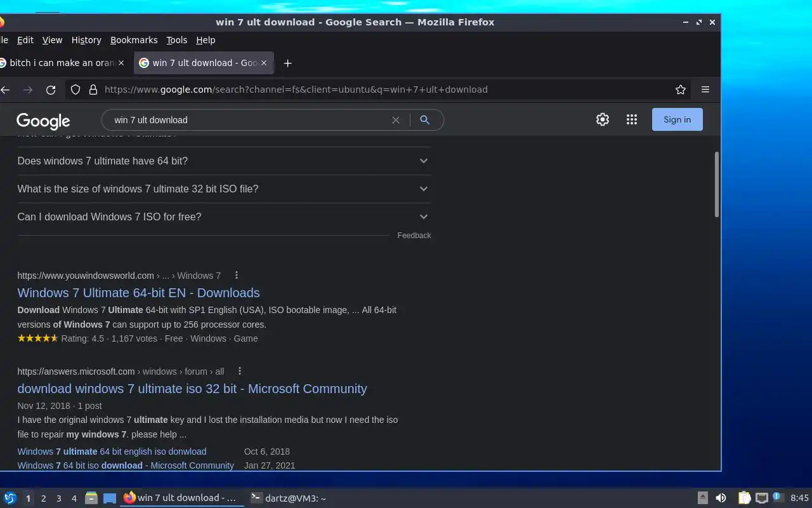Go back to the previous page
Viewport: 812px width, 508px height.
(5, 90)
